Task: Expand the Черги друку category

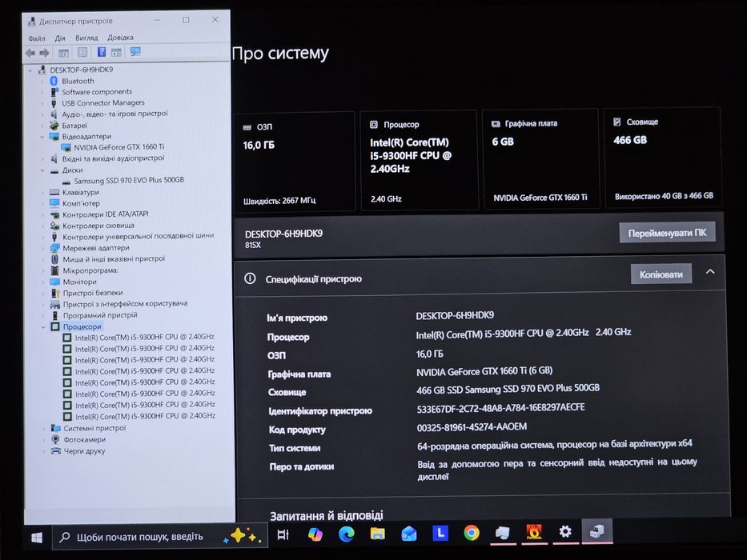Action: [x=44, y=451]
